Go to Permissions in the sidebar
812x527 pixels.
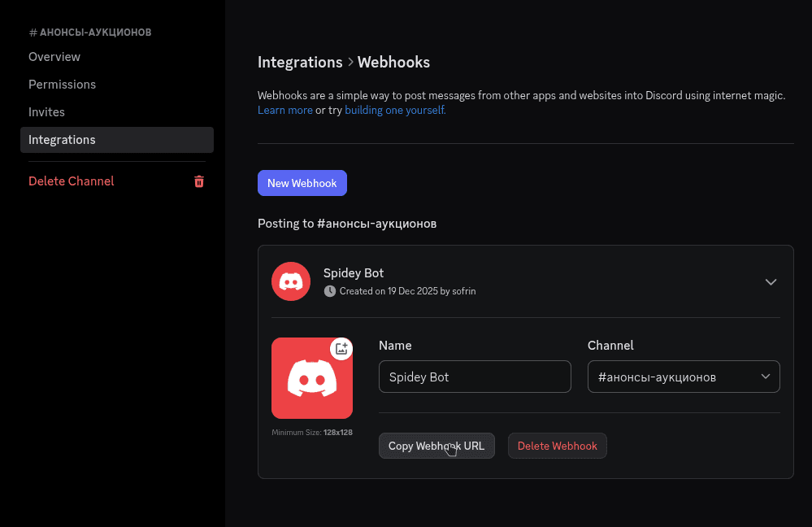pyautogui.click(x=62, y=85)
